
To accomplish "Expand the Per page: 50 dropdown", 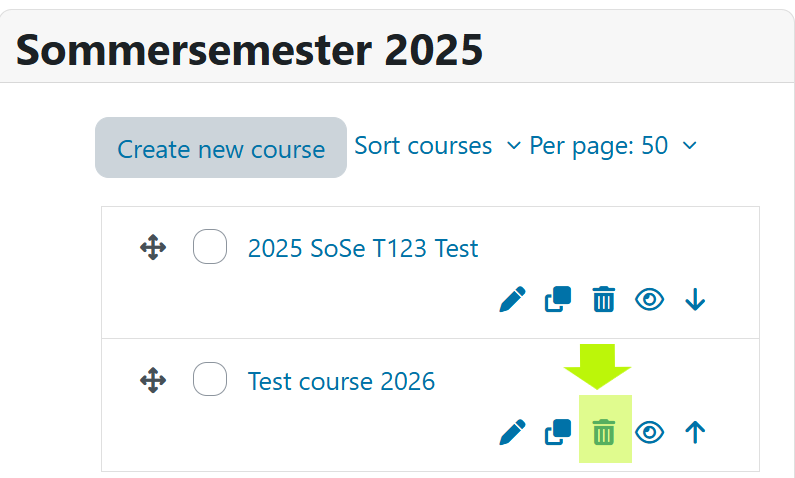I will tap(612, 146).
